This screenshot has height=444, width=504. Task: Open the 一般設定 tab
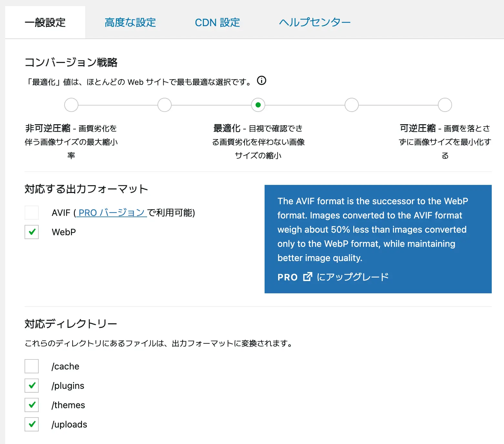pos(45,23)
